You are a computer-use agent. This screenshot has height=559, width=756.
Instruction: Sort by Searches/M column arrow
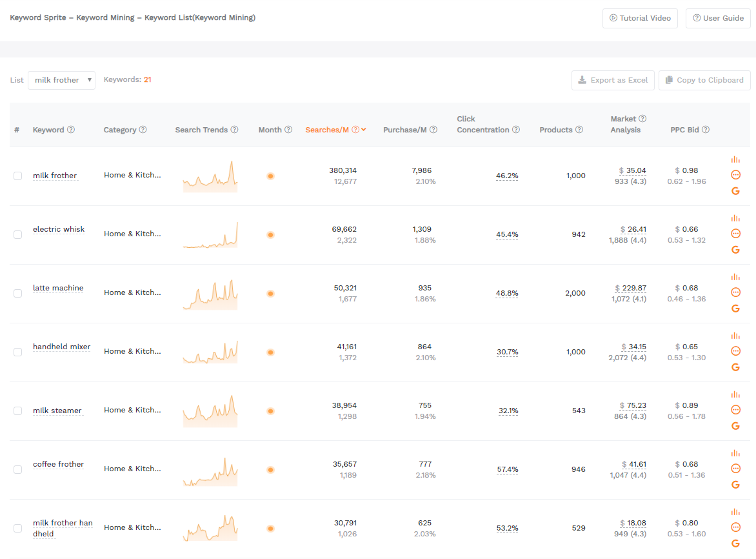click(x=364, y=130)
